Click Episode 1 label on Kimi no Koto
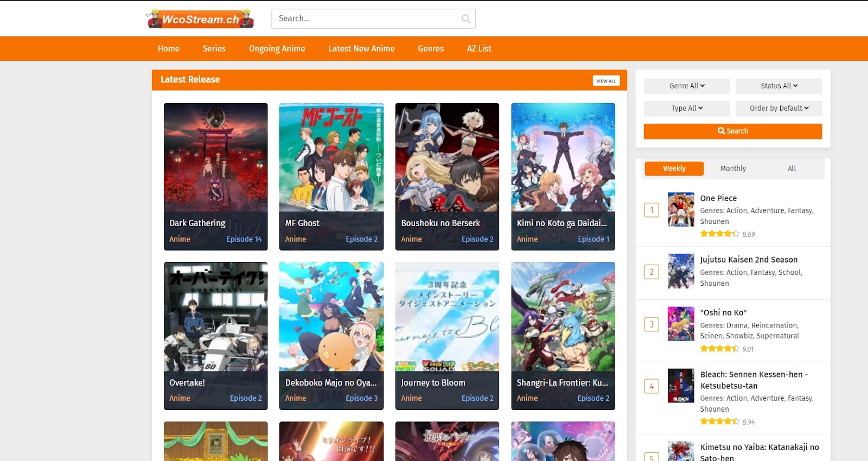The width and height of the screenshot is (868, 461). [x=593, y=239]
